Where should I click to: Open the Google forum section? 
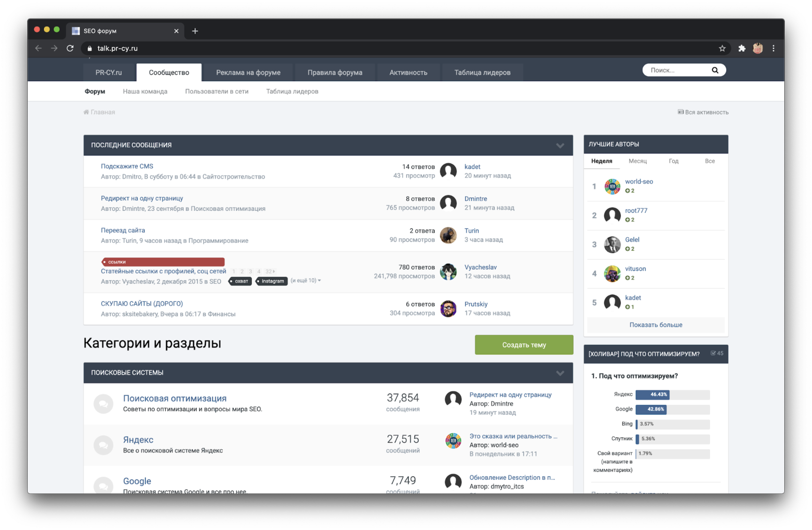pos(137,481)
